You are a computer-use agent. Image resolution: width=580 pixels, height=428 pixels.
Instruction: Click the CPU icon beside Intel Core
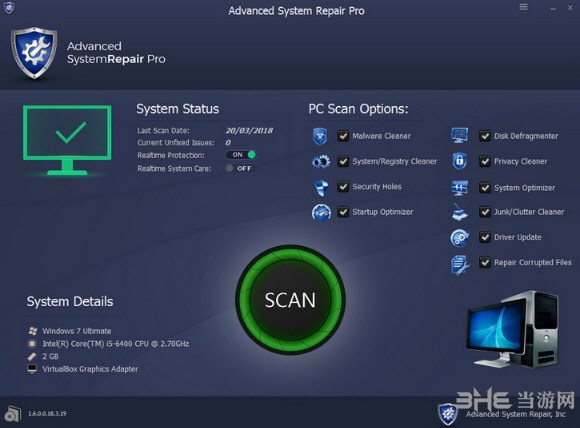coord(33,344)
